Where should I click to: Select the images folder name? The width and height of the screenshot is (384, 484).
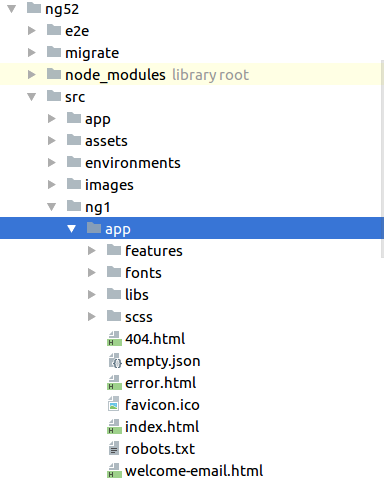tap(109, 185)
